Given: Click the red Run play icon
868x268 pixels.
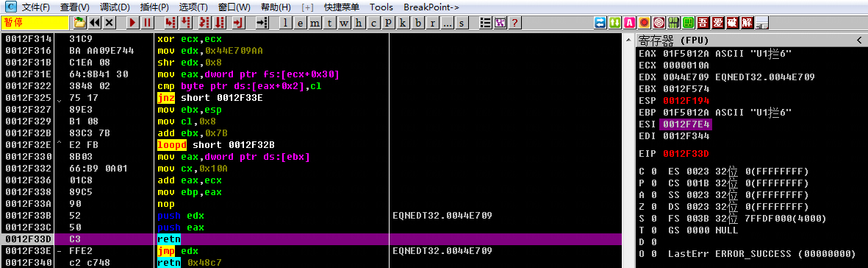Looking at the screenshot, I should (132, 23).
